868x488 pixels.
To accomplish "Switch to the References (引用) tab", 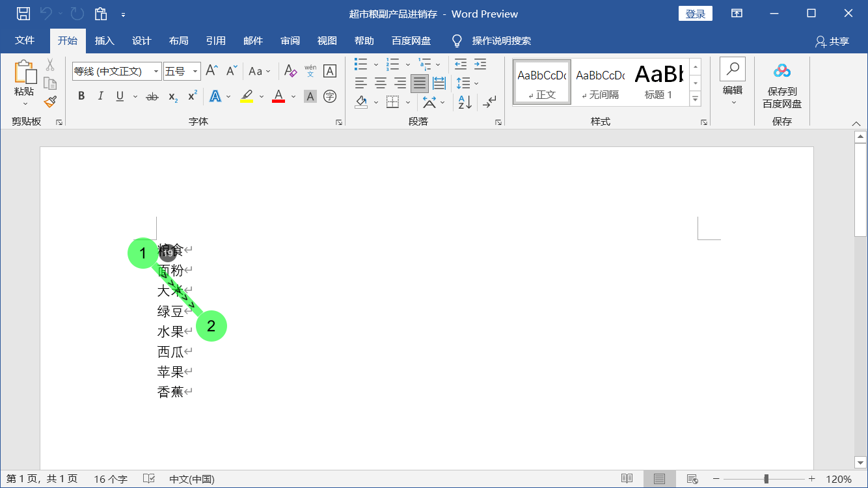I will [216, 40].
